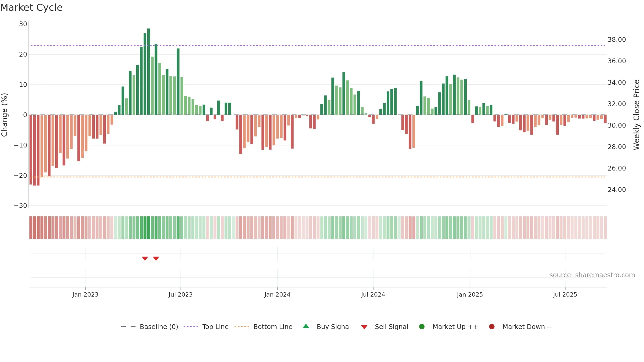644x362 pixels.
Task: Click the purple dotted Top Line legend swatch
Action: (x=191, y=327)
